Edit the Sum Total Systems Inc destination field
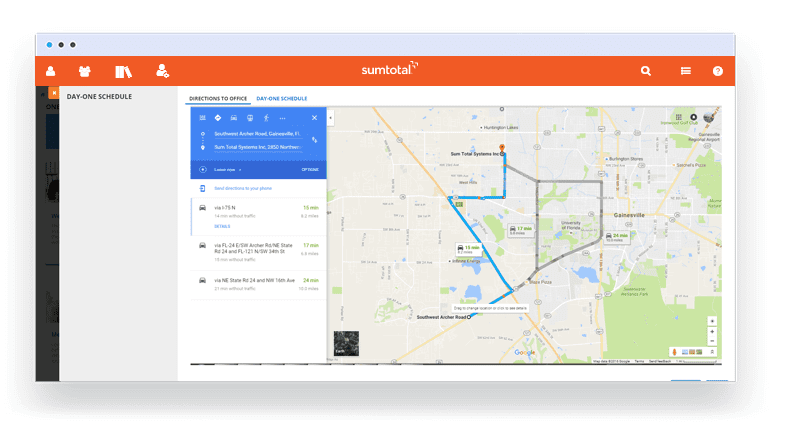 pos(257,147)
